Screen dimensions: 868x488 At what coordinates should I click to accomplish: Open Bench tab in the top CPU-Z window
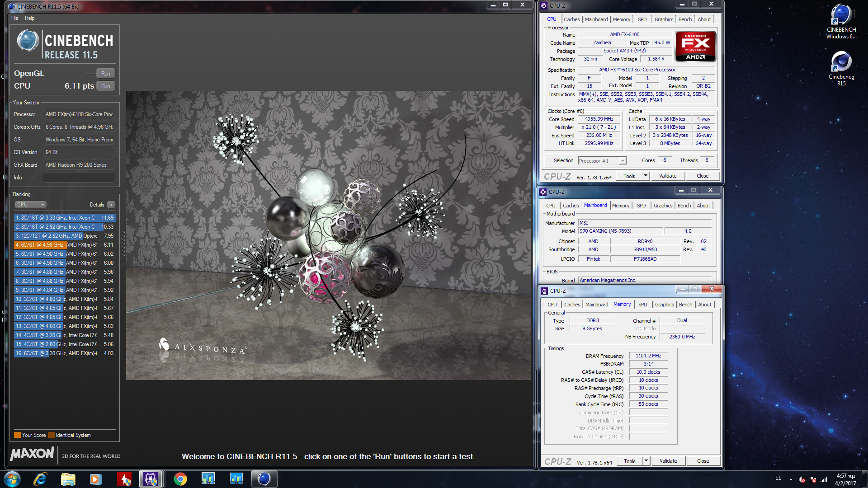685,19
